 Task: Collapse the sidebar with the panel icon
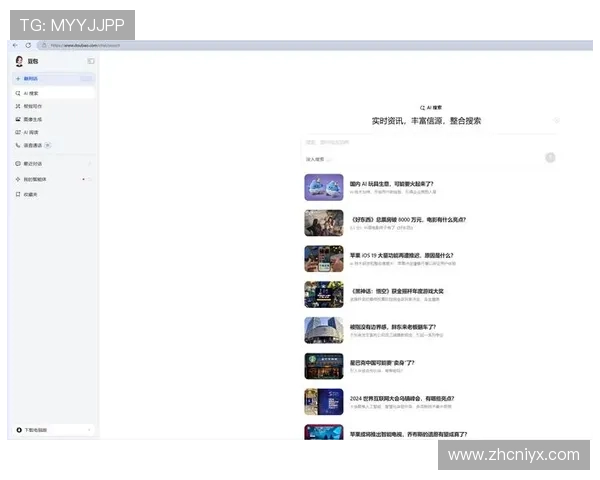[x=91, y=61]
